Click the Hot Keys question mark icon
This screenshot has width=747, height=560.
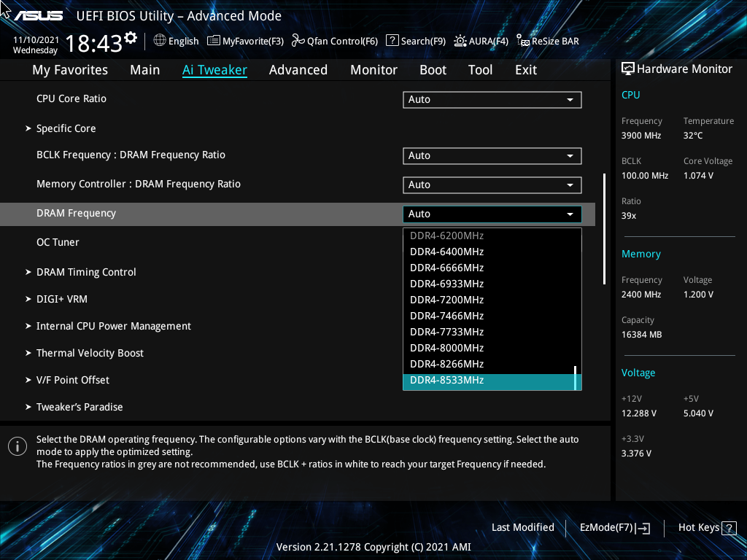[x=729, y=528]
